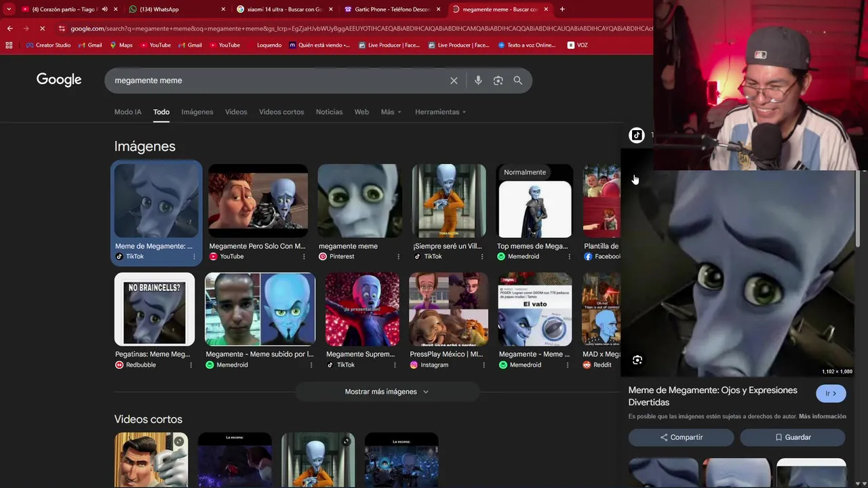Close the Gartic Phone browser tab
868x488 pixels.
[x=438, y=9]
